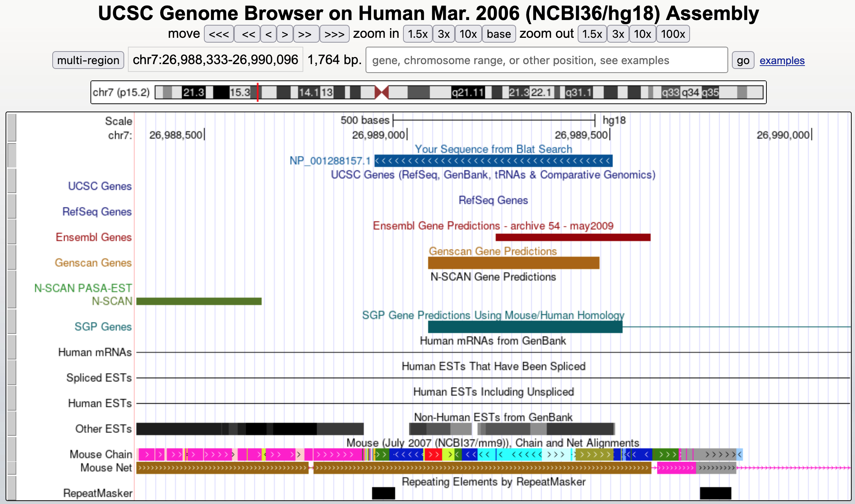Viewport: 855px width, 504px height.
Task: Open RefSeq Genes track label
Action: 97,212
